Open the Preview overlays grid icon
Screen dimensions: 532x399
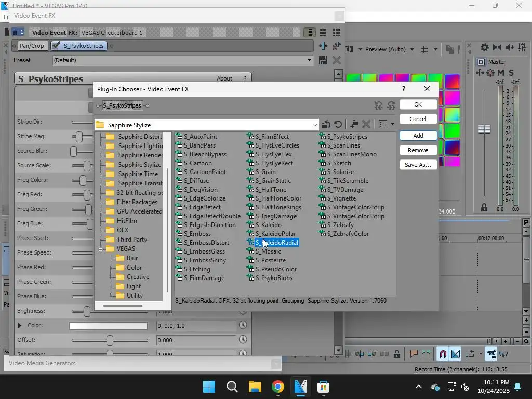424,49
